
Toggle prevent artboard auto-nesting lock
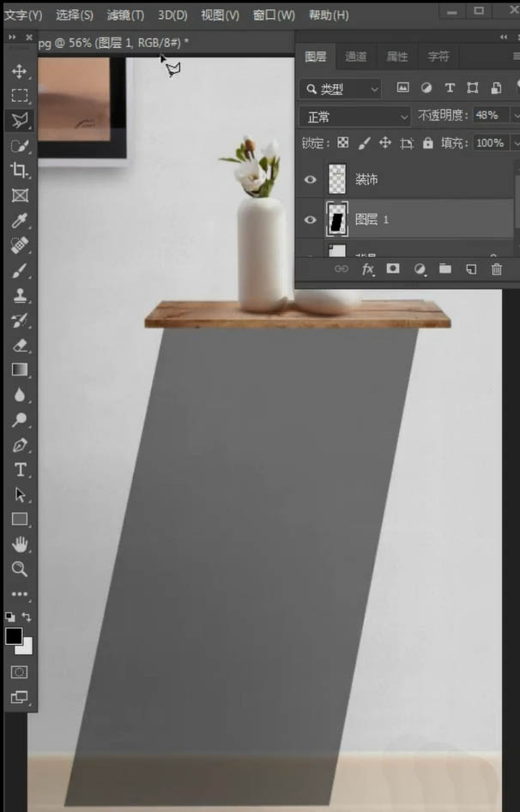point(407,143)
